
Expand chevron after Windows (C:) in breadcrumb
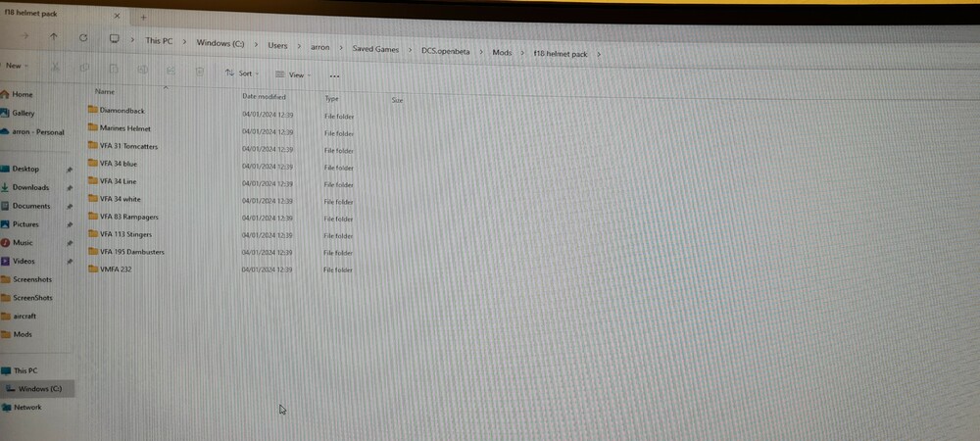coord(256,44)
